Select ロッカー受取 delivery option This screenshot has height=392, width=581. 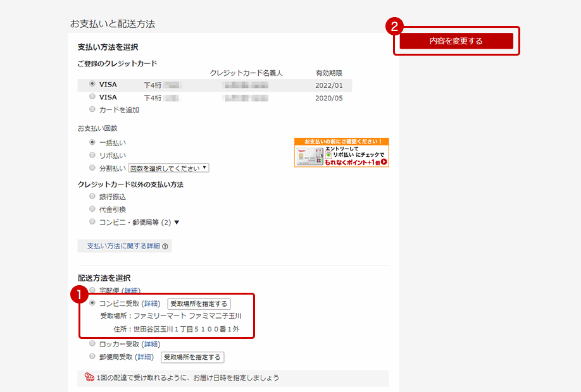92,344
